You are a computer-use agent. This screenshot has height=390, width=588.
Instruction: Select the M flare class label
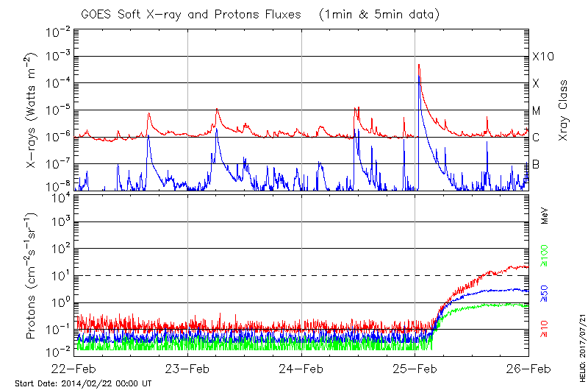537,110
